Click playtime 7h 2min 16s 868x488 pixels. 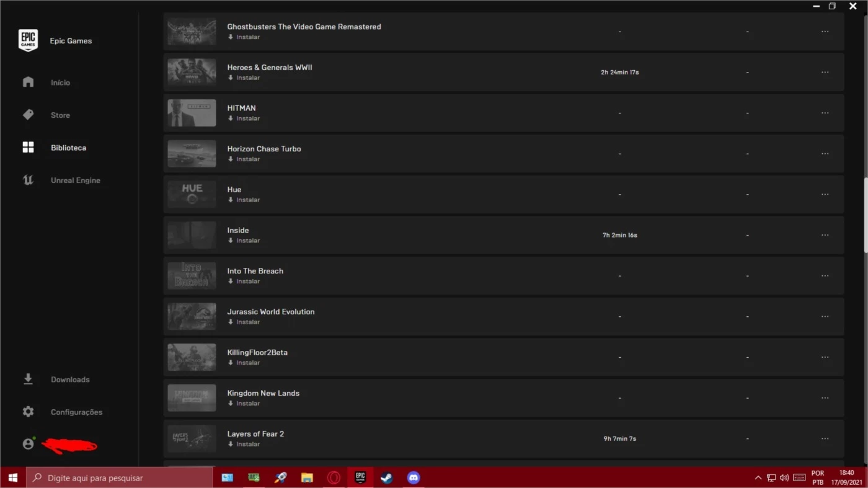(x=619, y=236)
